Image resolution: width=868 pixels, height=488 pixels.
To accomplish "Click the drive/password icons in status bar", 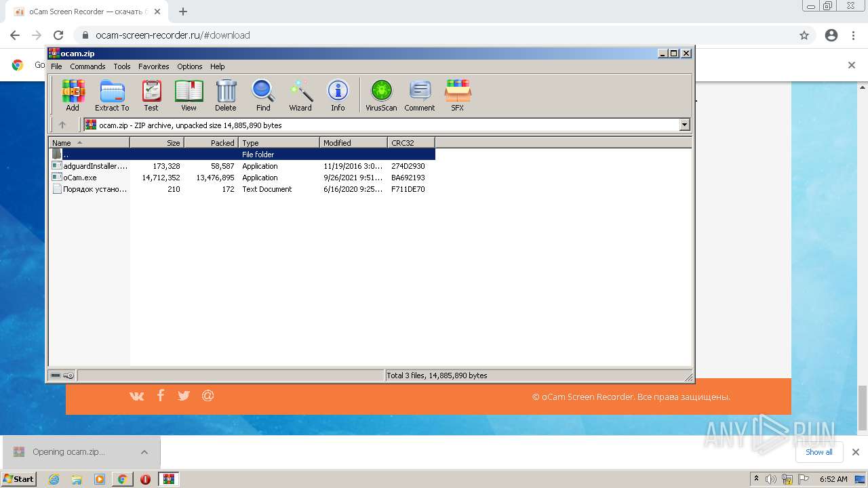I will pos(62,375).
